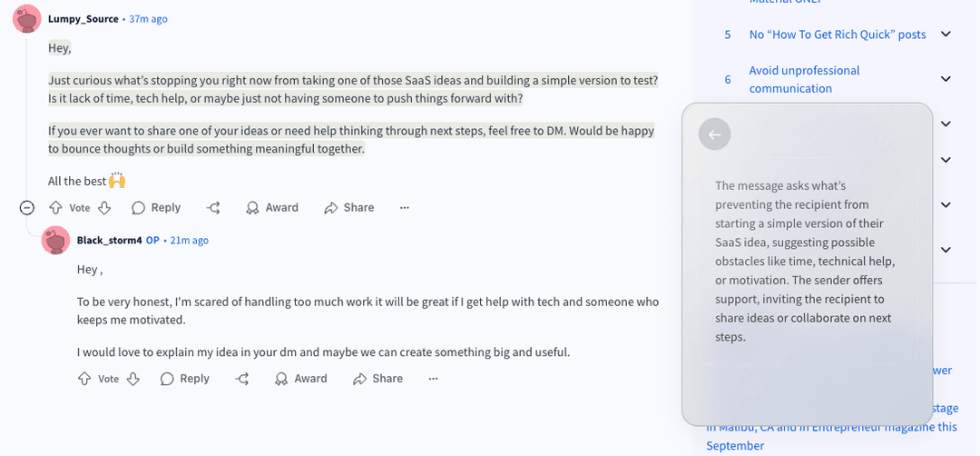
Task: Expand rule 5 about Get Rich Quick posts
Action: (x=946, y=35)
